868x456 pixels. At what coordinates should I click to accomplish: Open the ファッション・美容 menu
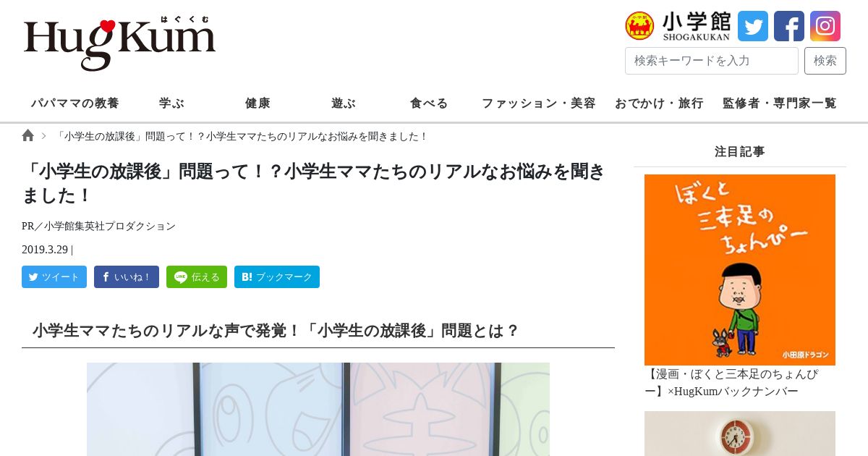click(539, 103)
